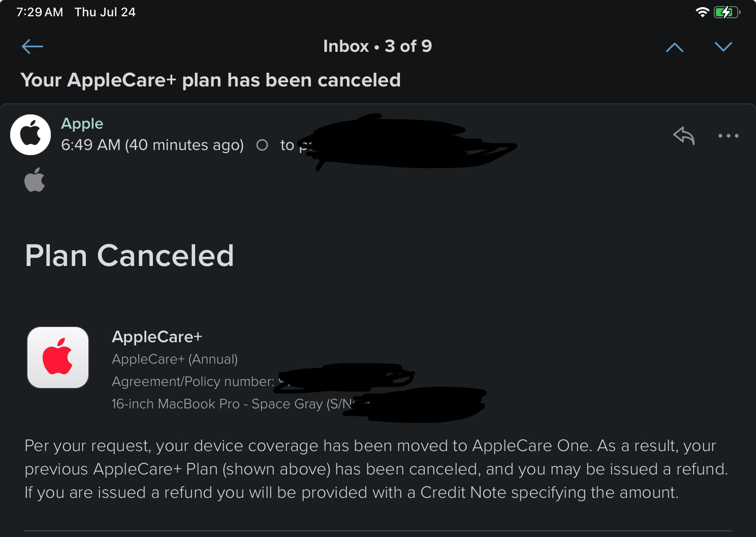
Task: Expand recipient details after "to"
Action: (288, 145)
